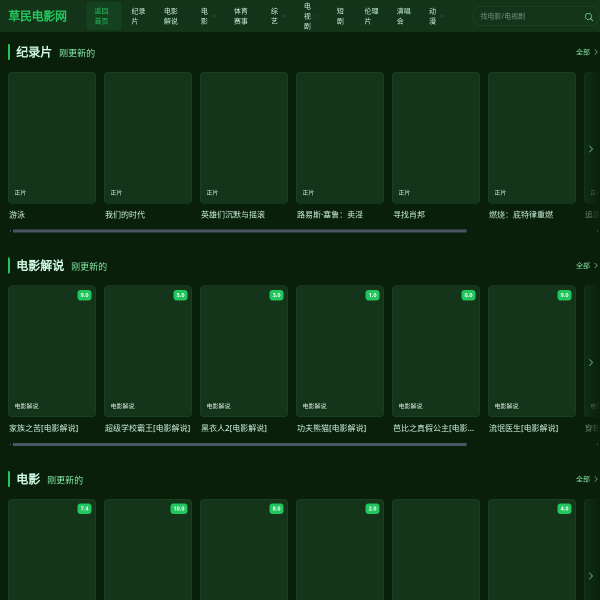The image size is (600, 600).
Task: Click the 纪录片 section heading
Action: [34, 52]
